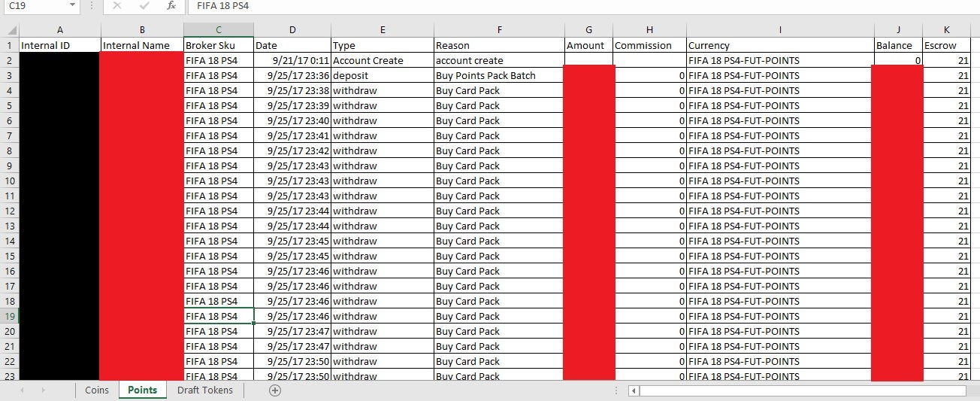980x401 pixels.
Task: Click the Select All corner triangle
Action: [9, 30]
